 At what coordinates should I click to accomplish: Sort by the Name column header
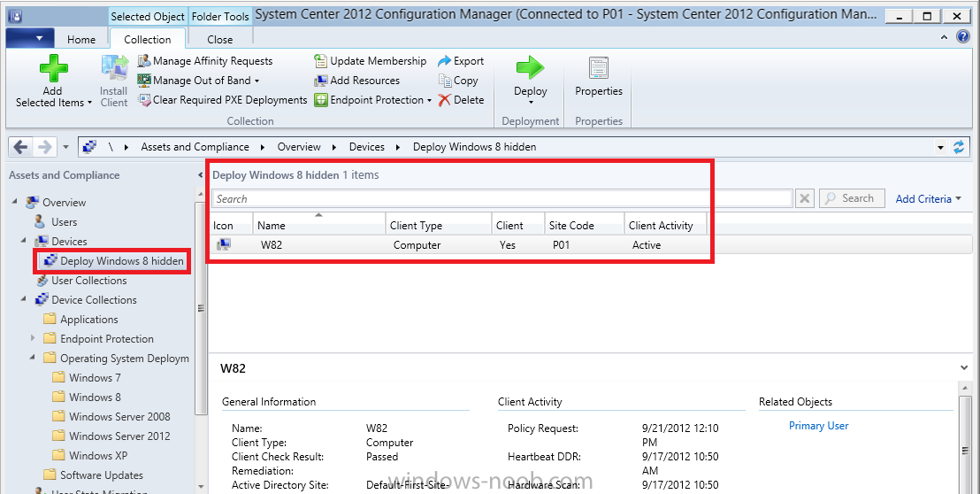coord(318,225)
